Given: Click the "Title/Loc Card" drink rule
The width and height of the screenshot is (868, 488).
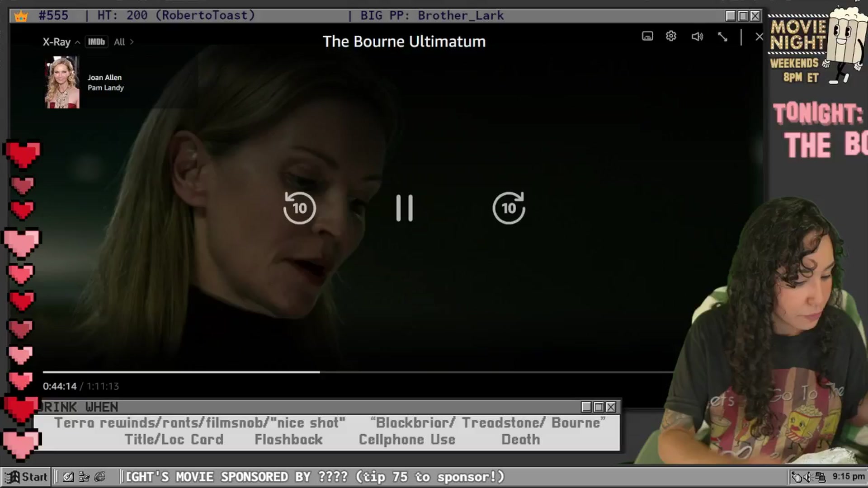Looking at the screenshot, I should 174,440.
